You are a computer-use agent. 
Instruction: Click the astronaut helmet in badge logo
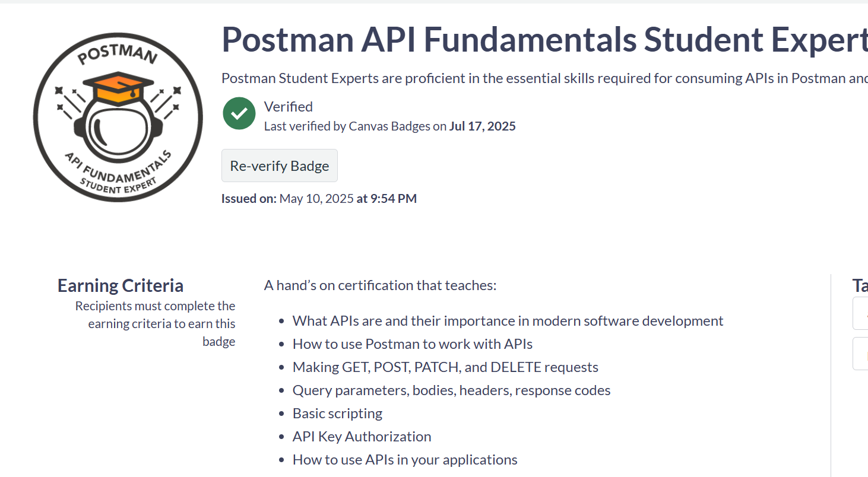pos(117,126)
